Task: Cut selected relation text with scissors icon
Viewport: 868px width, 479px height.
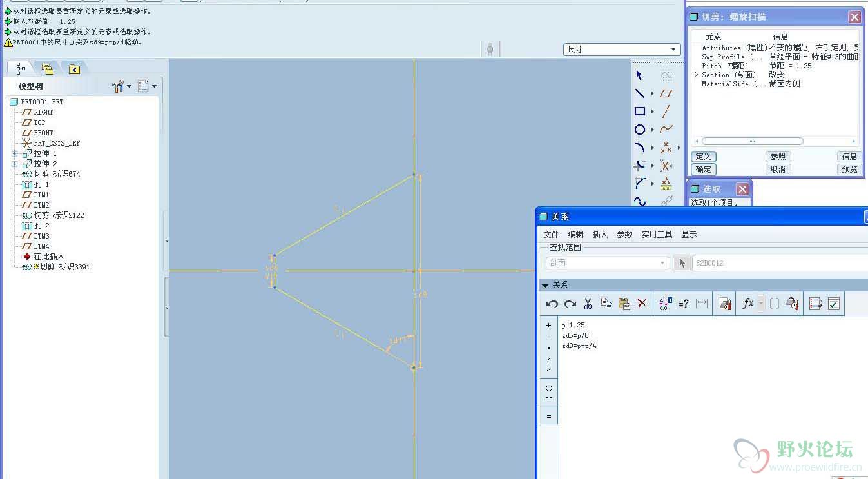Action: 588,304
